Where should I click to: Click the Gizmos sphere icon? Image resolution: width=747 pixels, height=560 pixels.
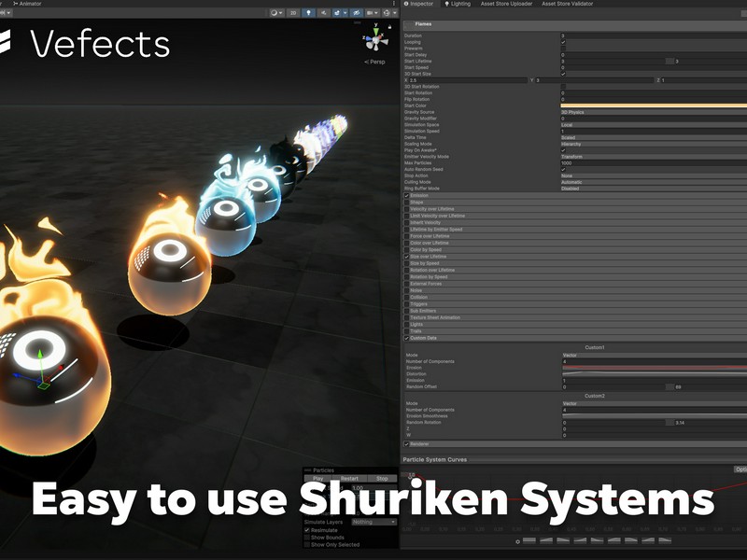point(388,13)
